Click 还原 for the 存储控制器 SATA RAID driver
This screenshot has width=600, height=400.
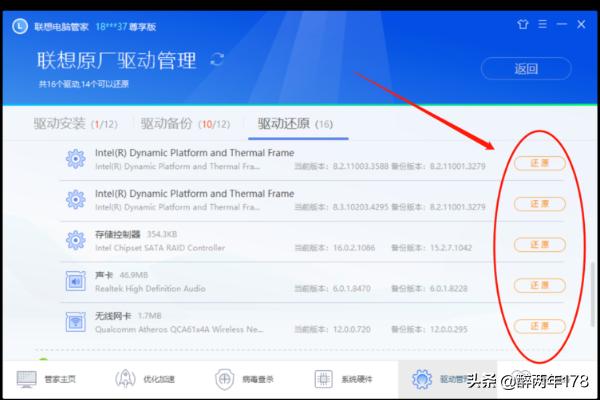[539, 245]
